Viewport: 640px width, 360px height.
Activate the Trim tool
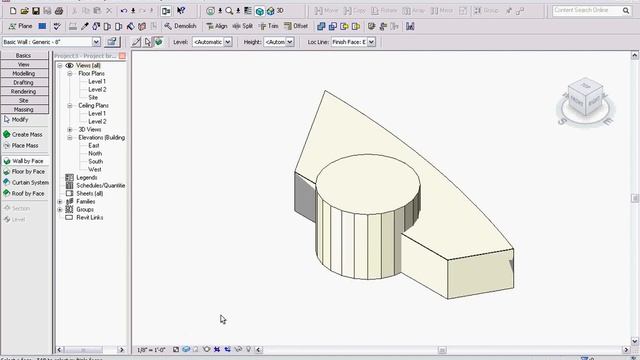pos(269,26)
